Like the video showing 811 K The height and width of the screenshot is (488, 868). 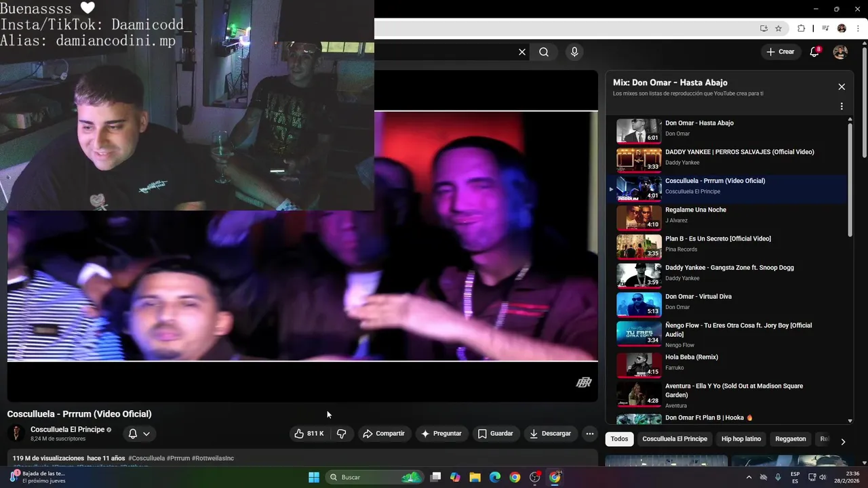pos(309,434)
